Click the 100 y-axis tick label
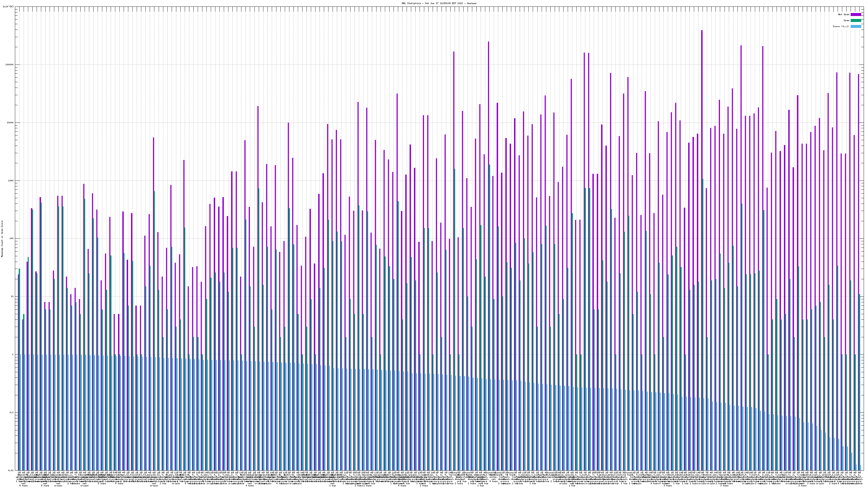 (11, 239)
